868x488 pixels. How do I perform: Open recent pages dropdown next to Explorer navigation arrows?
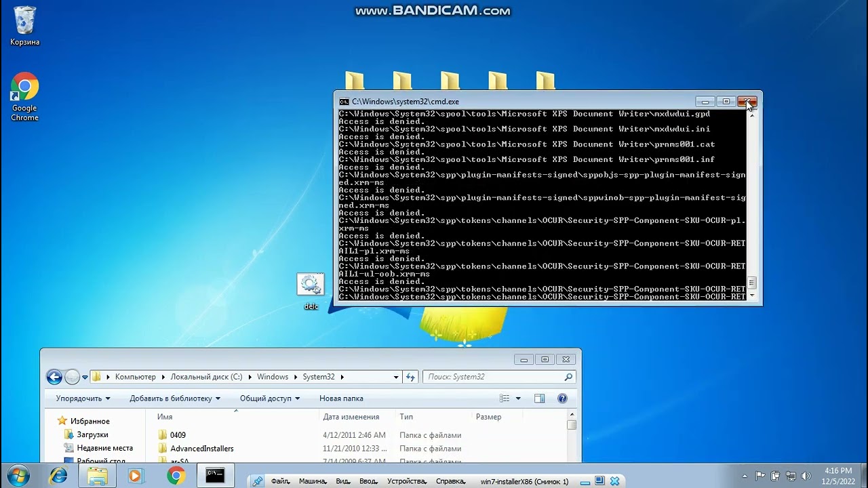coord(85,378)
